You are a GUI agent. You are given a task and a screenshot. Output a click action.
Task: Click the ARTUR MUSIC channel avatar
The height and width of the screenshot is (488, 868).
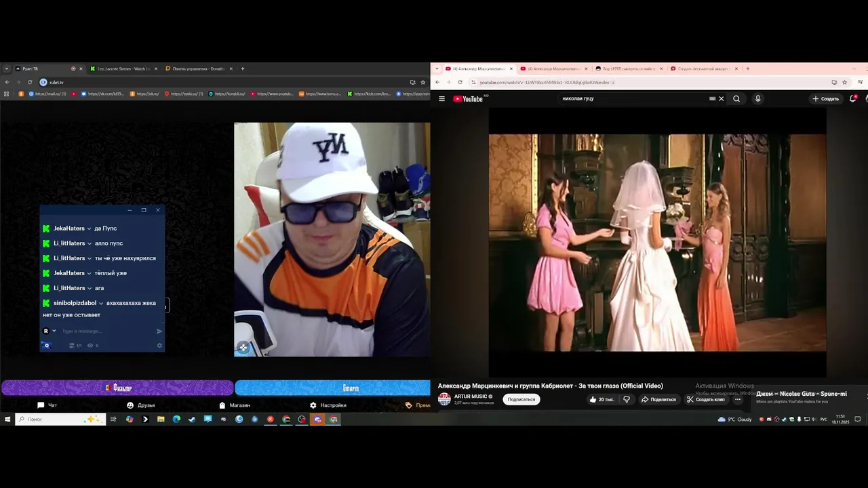[444, 399]
